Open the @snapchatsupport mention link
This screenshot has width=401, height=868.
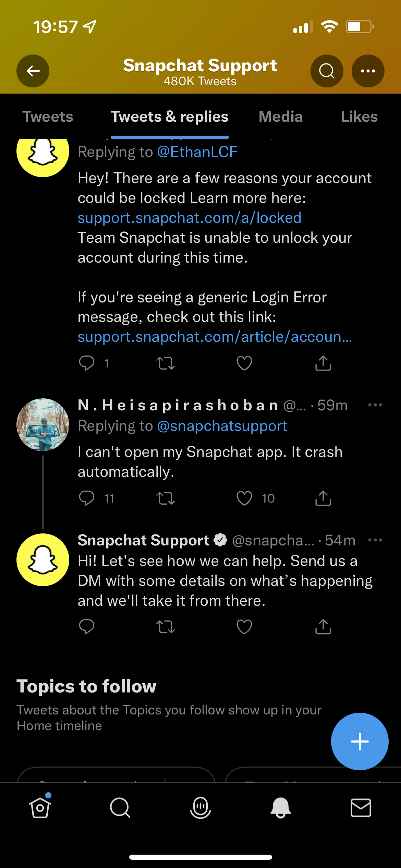click(222, 426)
